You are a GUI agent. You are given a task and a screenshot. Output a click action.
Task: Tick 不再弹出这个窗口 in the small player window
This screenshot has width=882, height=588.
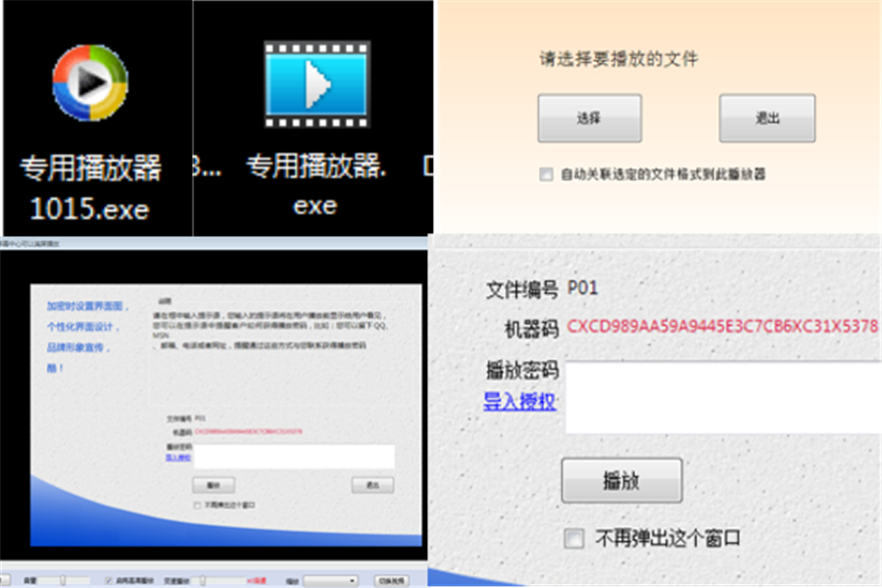click(197, 506)
